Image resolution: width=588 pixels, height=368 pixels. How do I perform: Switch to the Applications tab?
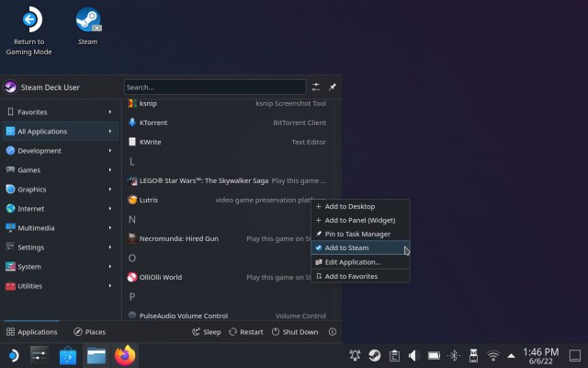(31, 332)
